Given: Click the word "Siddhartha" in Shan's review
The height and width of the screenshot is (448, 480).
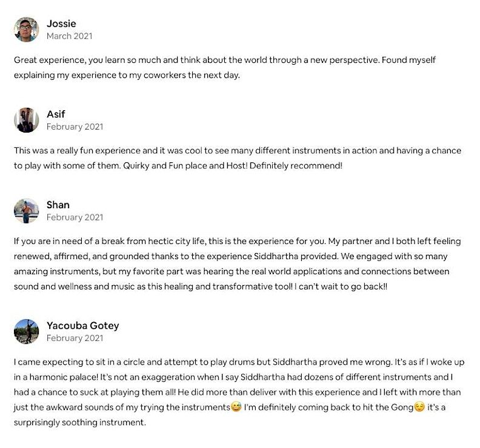Looking at the screenshot, I should click(x=384, y=256).
